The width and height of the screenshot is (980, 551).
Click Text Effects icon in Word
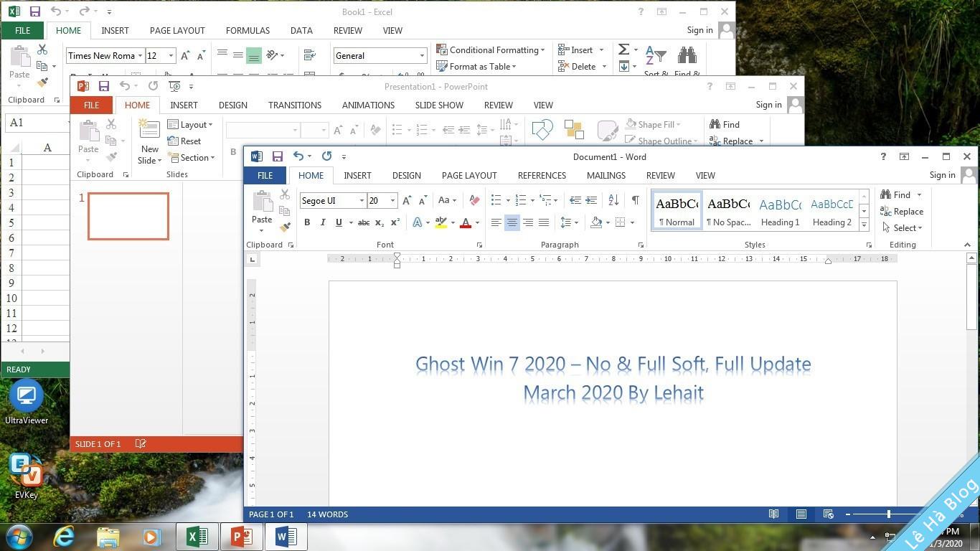[x=417, y=222]
